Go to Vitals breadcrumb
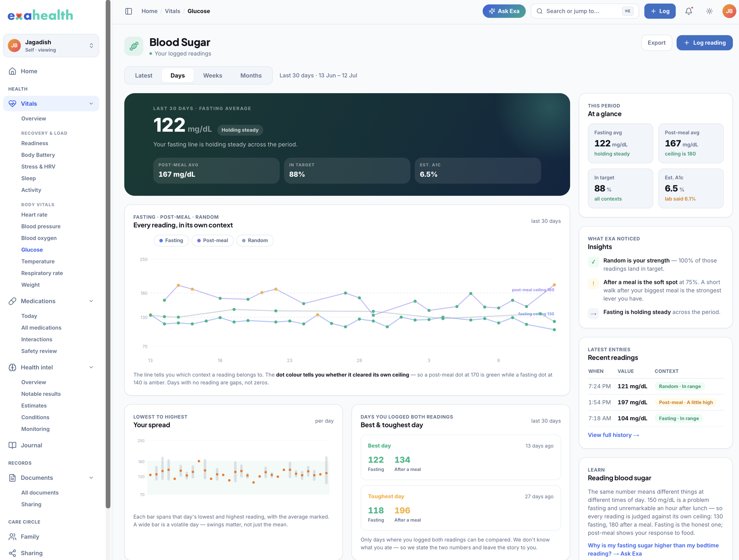Viewport: 739px width, 560px height. tap(173, 11)
